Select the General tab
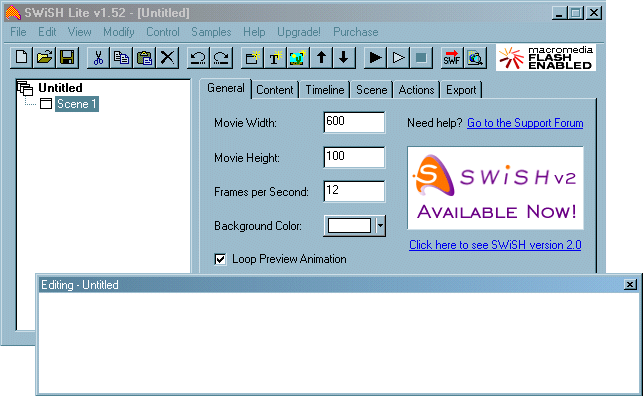This screenshot has width=643, height=396. tap(226, 88)
